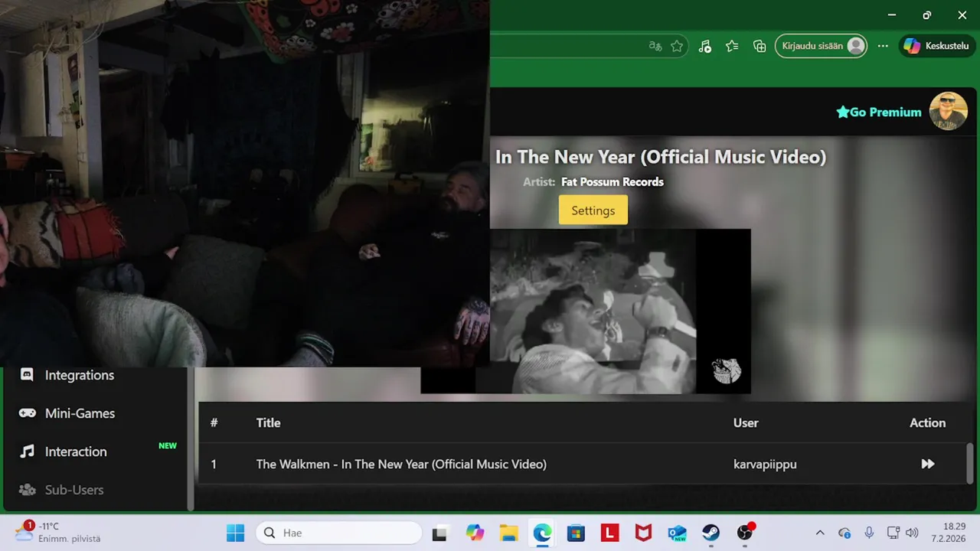Click the cloud sync tray icon

point(844,533)
